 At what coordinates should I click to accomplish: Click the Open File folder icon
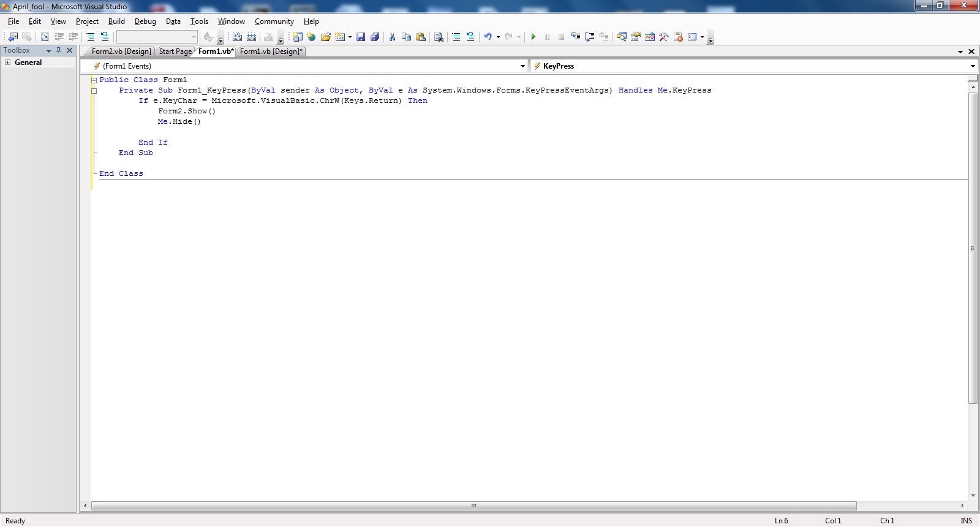click(325, 37)
